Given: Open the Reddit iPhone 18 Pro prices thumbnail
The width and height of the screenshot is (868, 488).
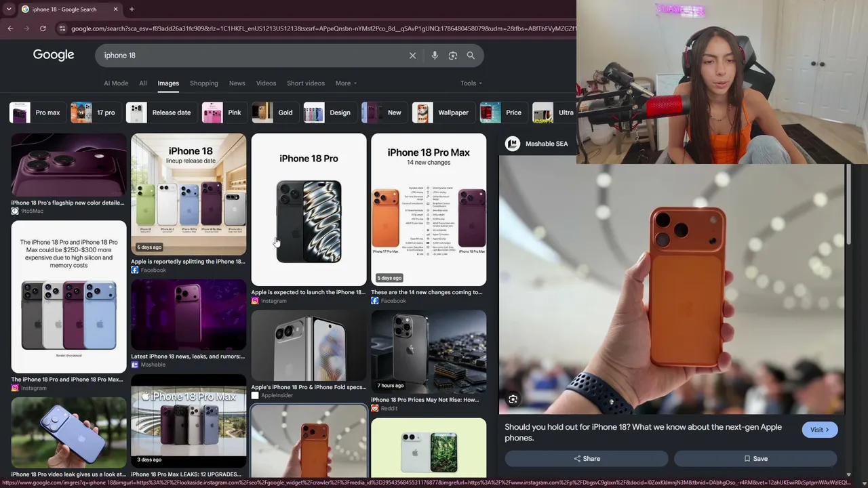Looking at the screenshot, I should (429, 352).
